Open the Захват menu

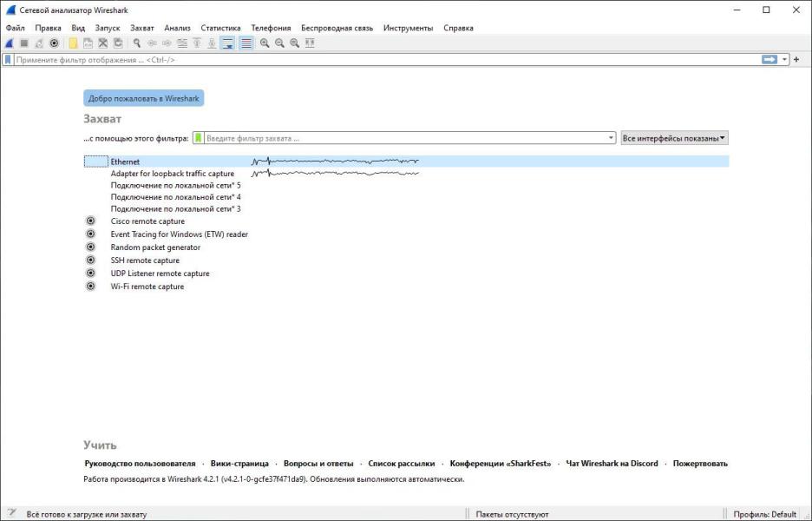coord(142,28)
